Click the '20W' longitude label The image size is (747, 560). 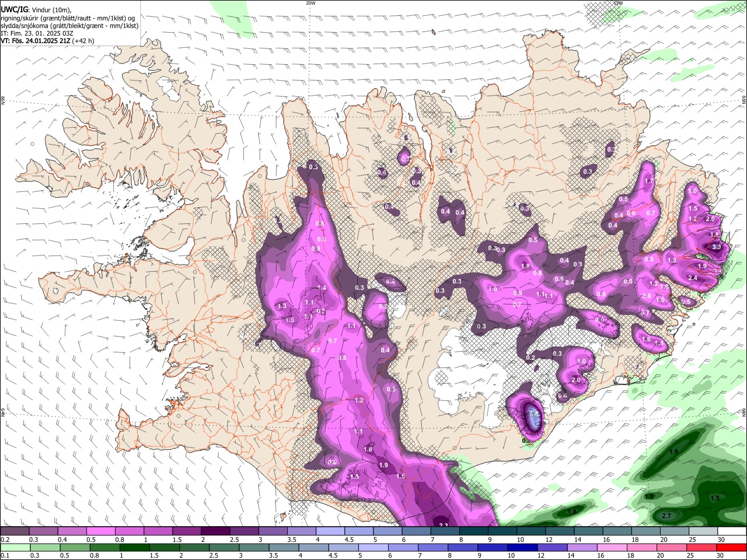[310, 3]
